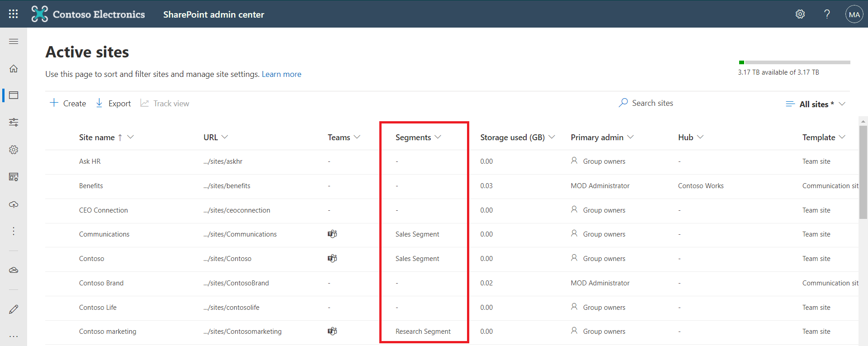The width and height of the screenshot is (868, 346).
Task: Expand the Storage used (GB) column menu
Action: (552, 137)
